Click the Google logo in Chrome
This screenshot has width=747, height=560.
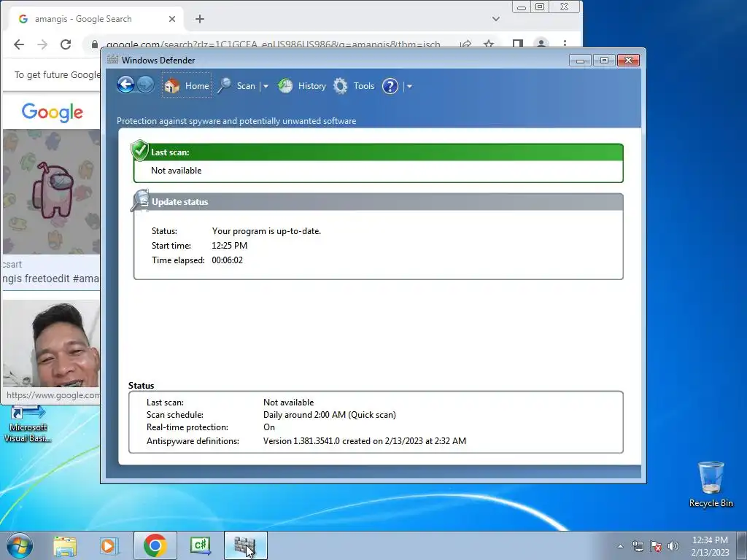[x=53, y=112]
